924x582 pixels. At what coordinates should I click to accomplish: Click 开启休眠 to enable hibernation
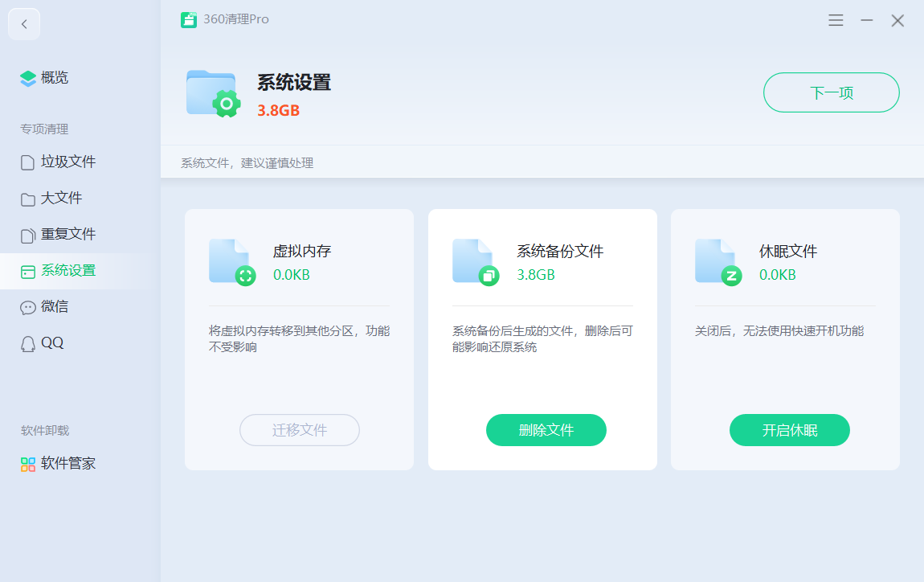(789, 430)
